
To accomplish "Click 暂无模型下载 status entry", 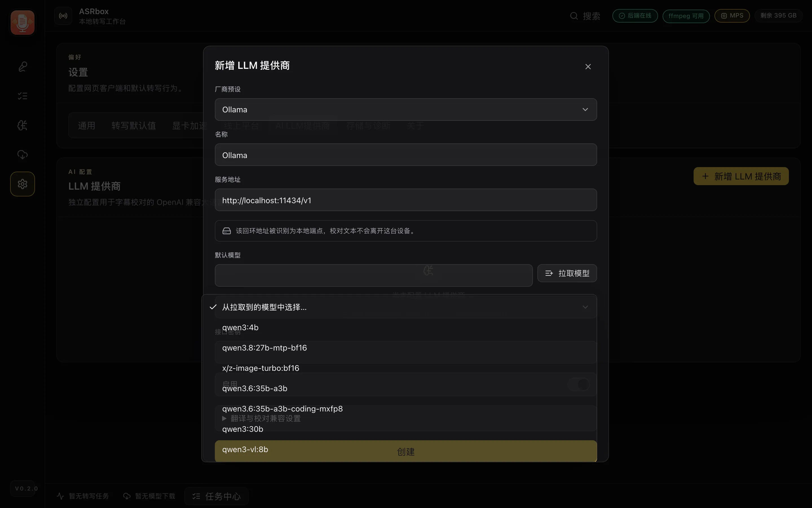I will coord(149,496).
